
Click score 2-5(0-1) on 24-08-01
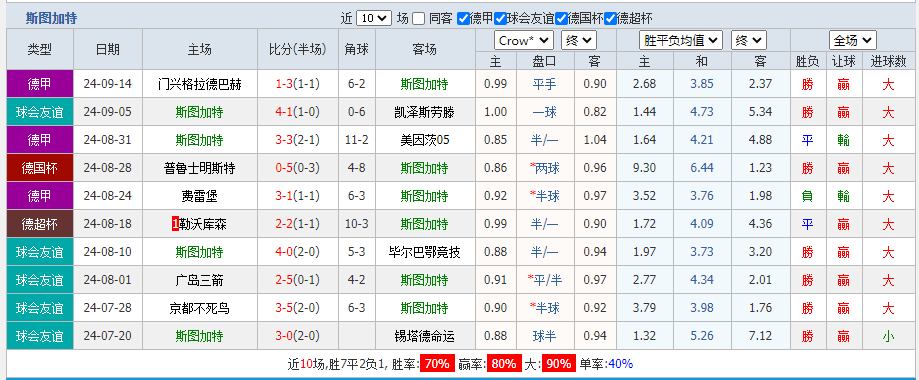[x=297, y=280]
